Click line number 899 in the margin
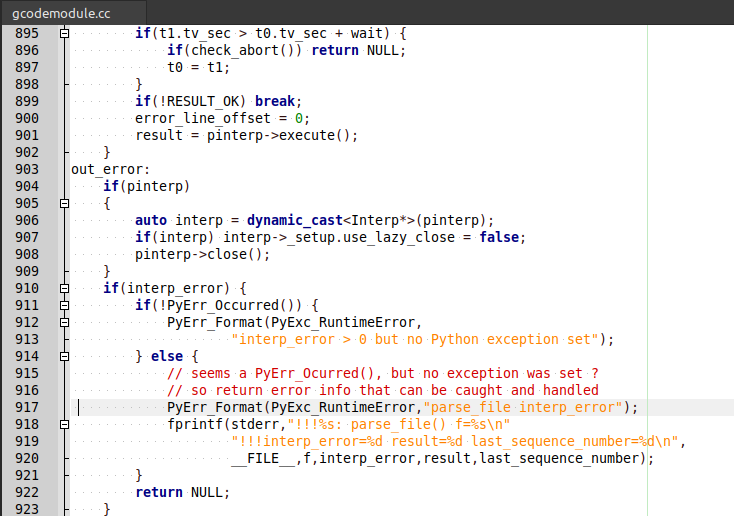The height and width of the screenshot is (516, 734). click(27, 101)
